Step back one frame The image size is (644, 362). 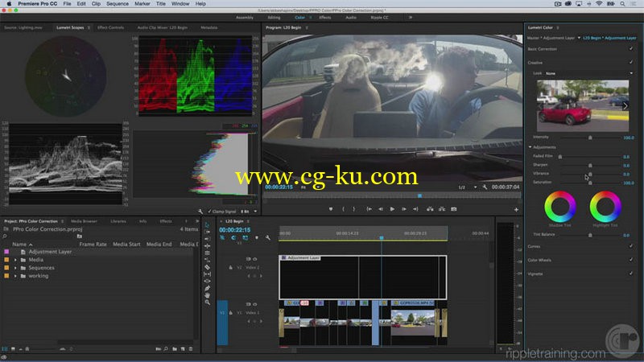[381, 209]
